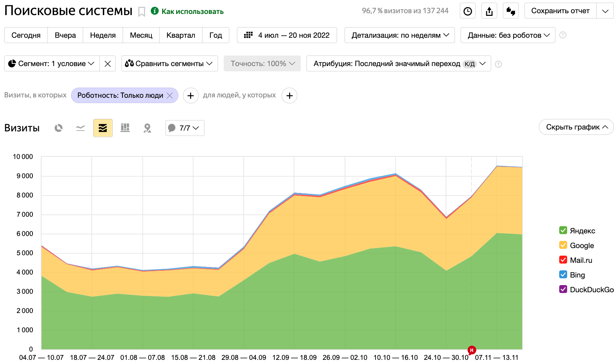The image size is (614, 364).
Task: Select the Квартал period tab
Action: pyautogui.click(x=181, y=35)
